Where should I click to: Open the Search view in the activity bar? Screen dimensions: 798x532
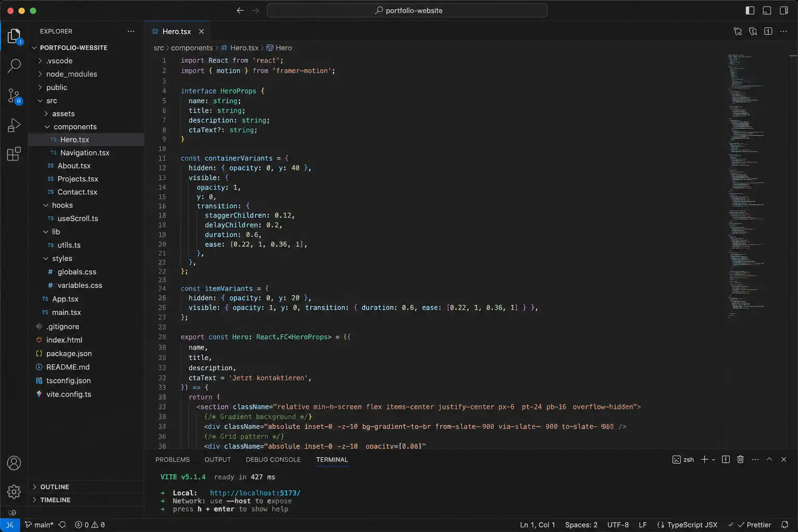[14, 65]
